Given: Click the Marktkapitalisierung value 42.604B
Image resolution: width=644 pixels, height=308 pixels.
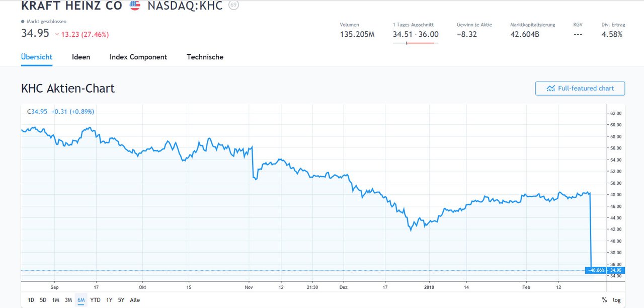Looking at the screenshot, I should [x=525, y=34].
